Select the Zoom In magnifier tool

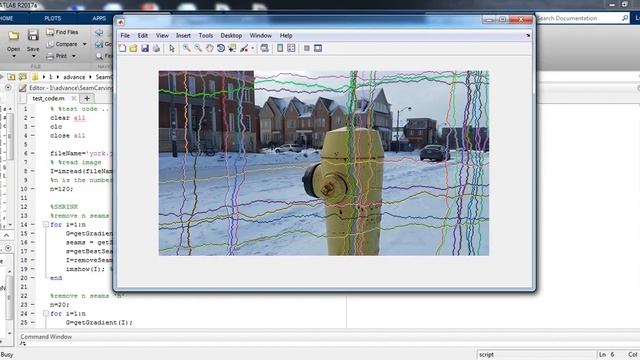click(x=187, y=48)
